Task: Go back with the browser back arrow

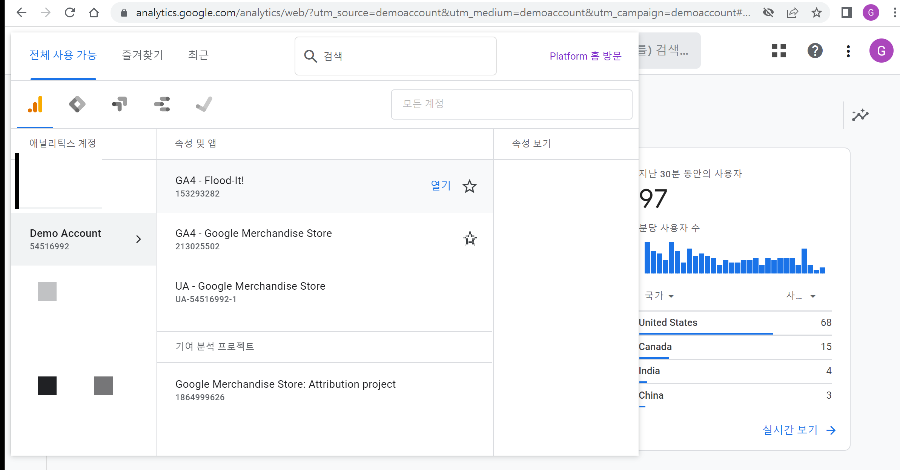Action: 21,12
